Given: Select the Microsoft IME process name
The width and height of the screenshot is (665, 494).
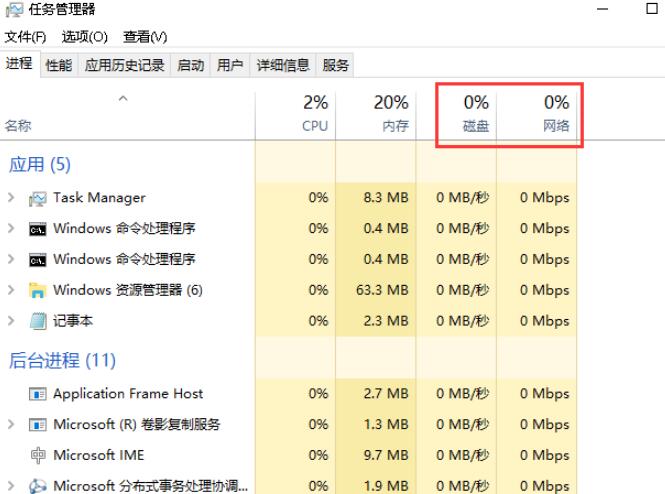Looking at the screenshot, I should 98,455.
